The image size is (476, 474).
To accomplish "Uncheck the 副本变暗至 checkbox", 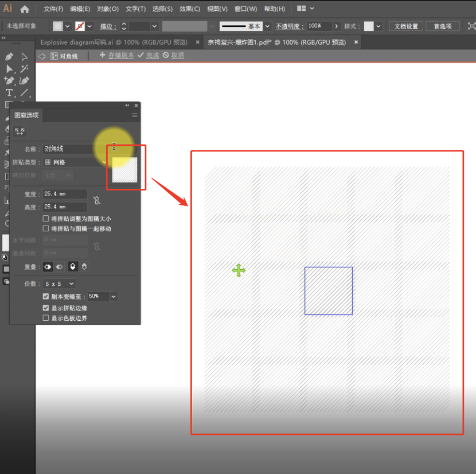I will 46,296.
